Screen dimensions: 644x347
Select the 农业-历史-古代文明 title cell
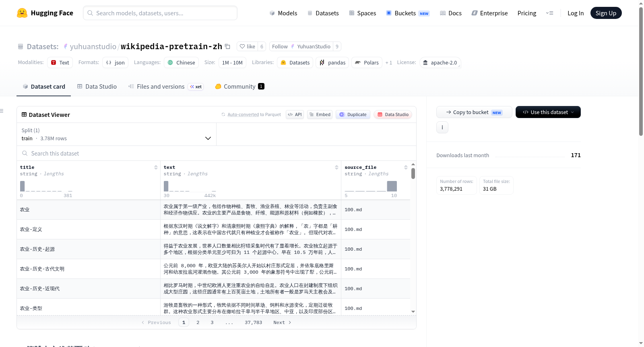tap(89, 269)
